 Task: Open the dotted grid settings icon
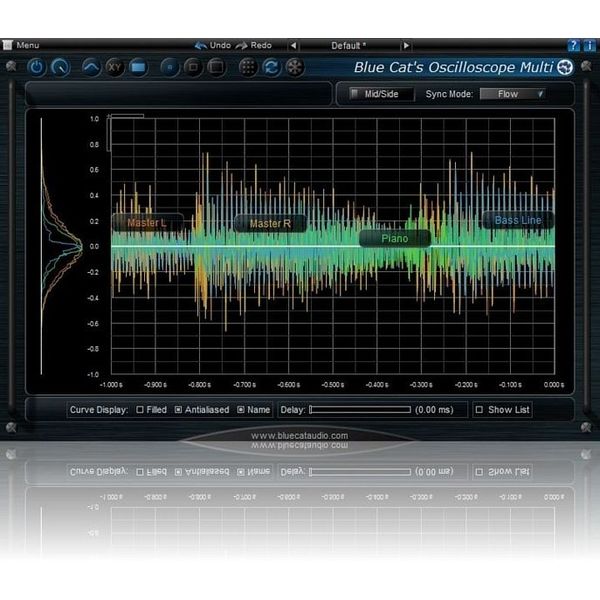[248, 67]
